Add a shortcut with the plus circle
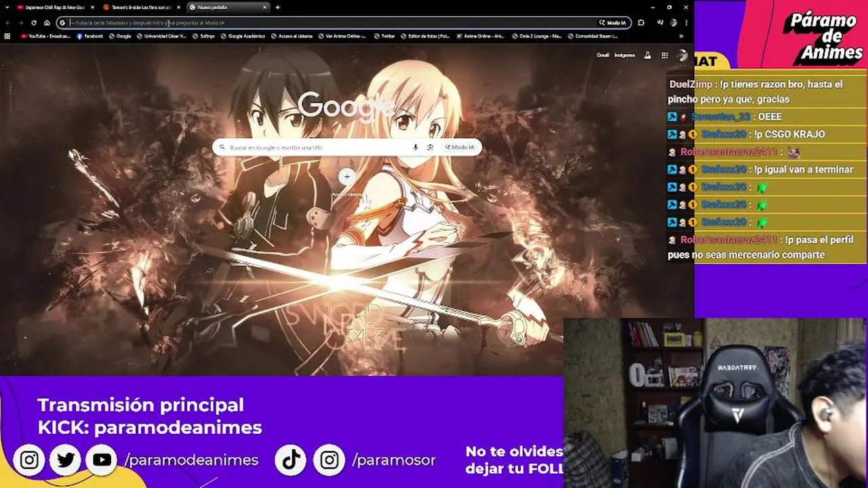 pos(347,177)
